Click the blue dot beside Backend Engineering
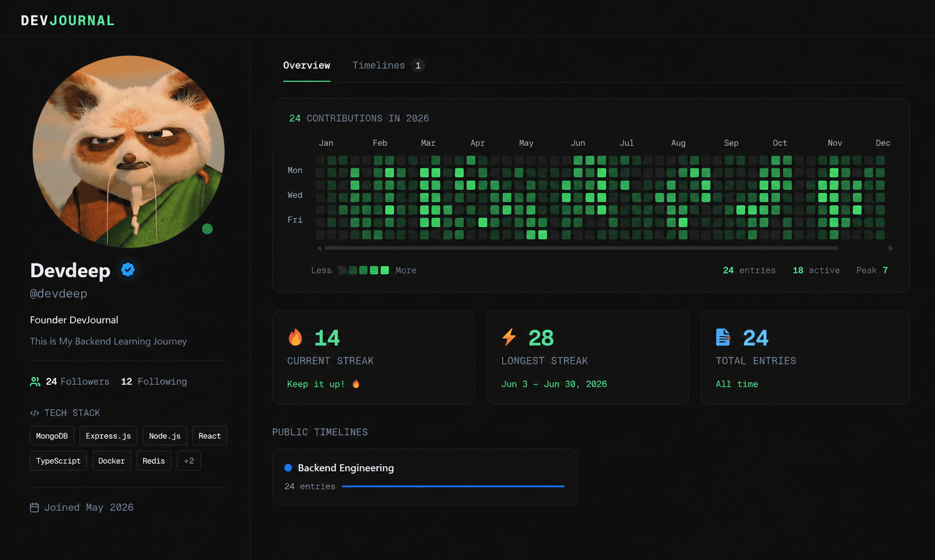Screen dimensions: 935x560 click(288, 468)
